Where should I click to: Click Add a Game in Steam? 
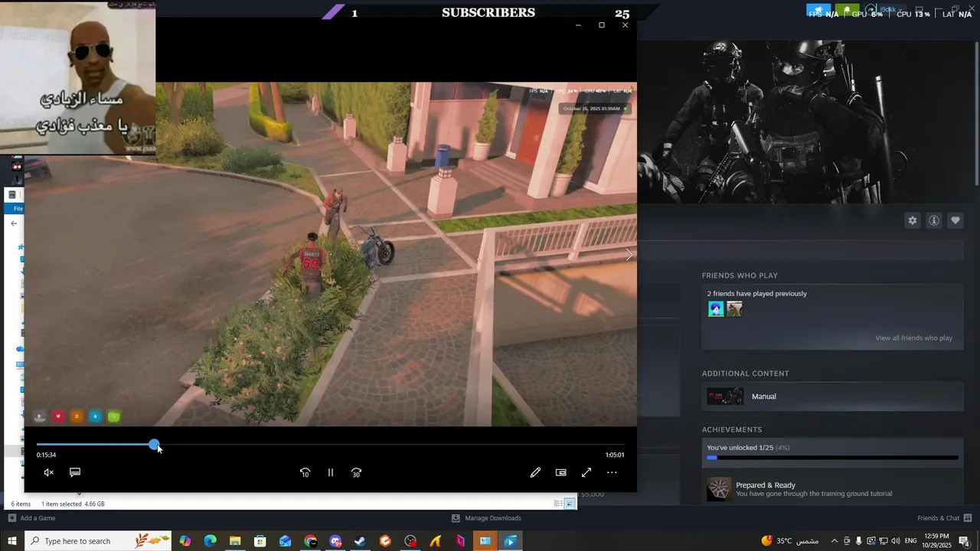click(32, 518)
